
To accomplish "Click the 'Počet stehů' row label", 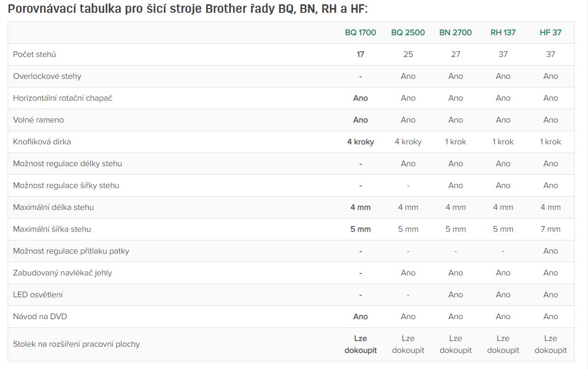I will coord(35,54).
